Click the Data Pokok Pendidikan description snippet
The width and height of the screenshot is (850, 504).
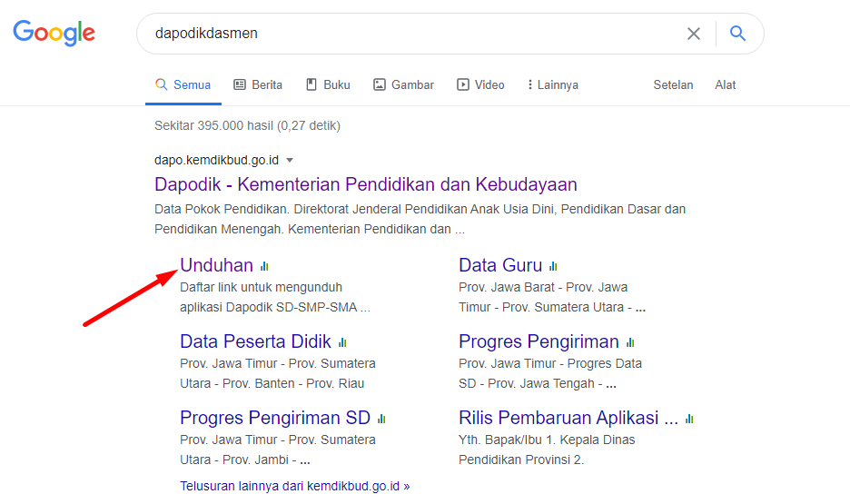(x=420, y=219)
